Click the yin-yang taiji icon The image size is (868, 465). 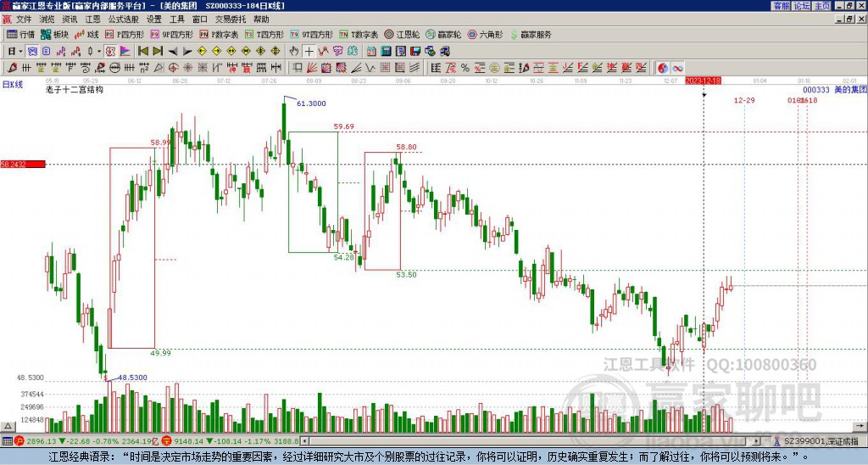(x=663, y=68)
